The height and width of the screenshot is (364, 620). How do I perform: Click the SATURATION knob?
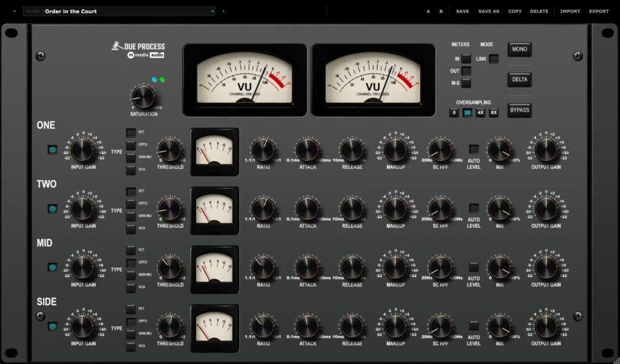point(143,97)
